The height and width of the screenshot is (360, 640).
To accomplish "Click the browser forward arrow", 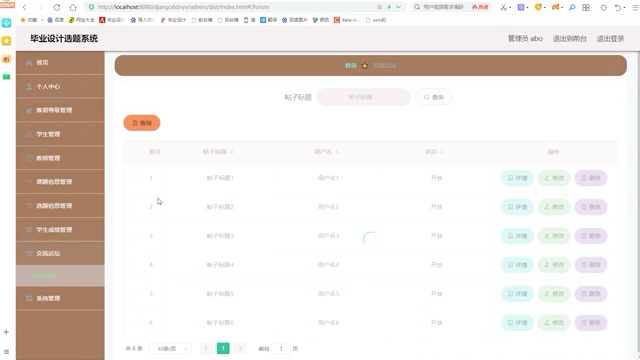I will pos(40,7).
